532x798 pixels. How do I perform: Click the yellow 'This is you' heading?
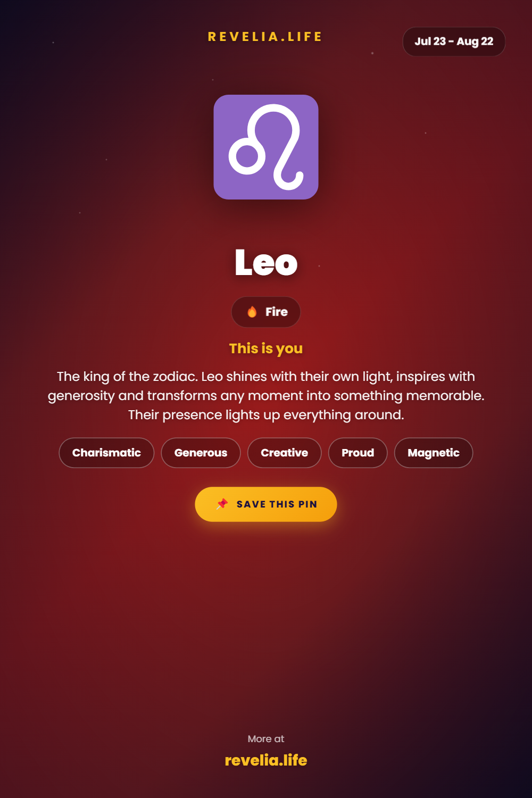266,348
